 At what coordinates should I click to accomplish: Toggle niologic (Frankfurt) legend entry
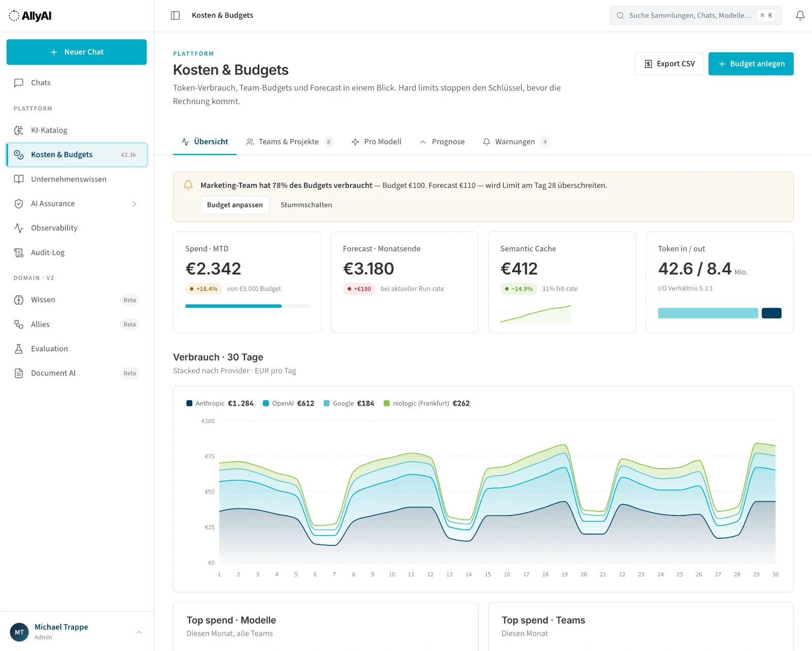pos(426,403)
